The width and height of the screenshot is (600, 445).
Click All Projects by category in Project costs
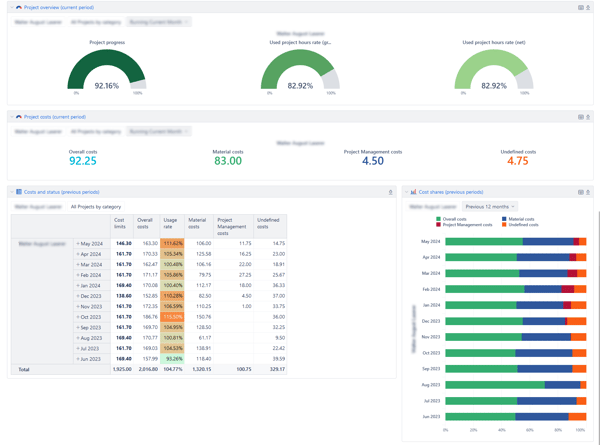(x=96, y=132)
